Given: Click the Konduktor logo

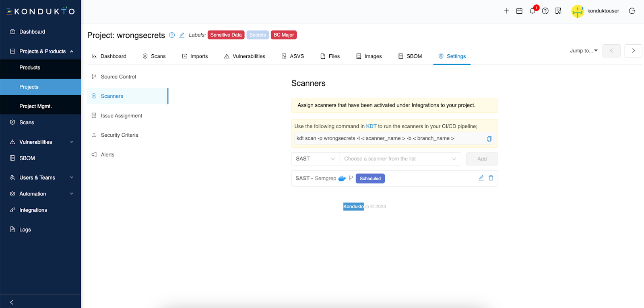Looking at the screenshot, I should coord(40,11).
